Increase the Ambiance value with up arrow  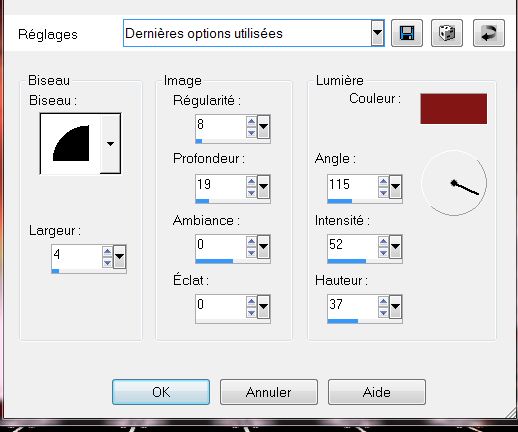251,242
